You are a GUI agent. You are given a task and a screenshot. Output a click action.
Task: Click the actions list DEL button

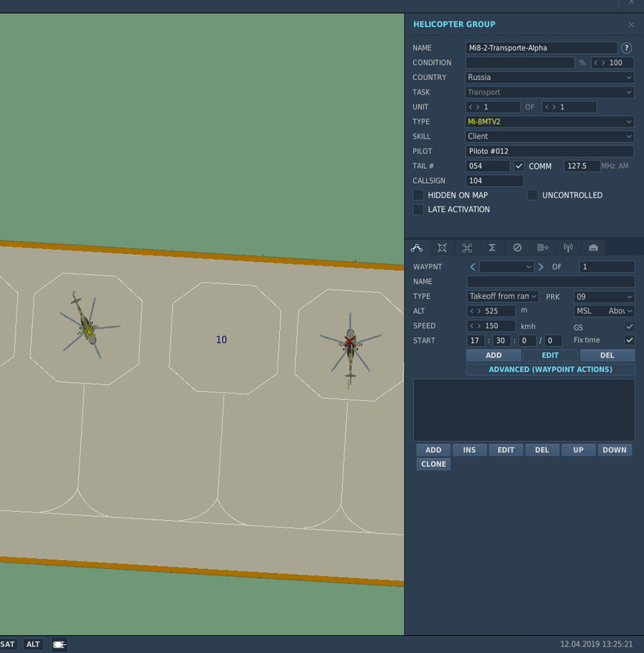(x=542, y=451)
